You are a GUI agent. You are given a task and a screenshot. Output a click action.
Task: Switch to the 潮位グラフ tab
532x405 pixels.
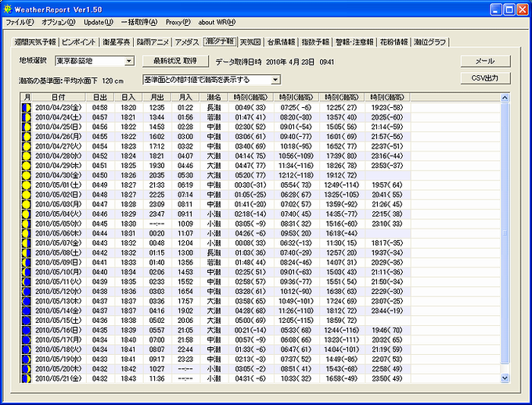point(430,42)
